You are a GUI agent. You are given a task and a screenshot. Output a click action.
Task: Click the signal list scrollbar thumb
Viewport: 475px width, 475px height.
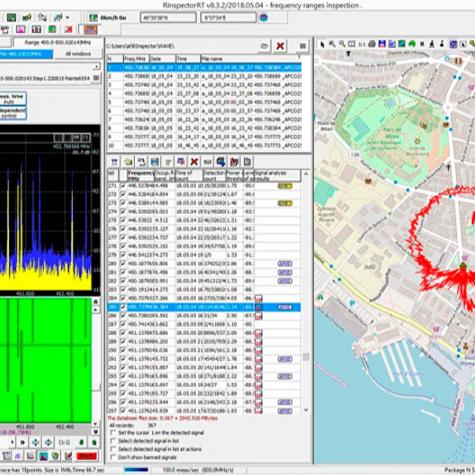(306, 357)
